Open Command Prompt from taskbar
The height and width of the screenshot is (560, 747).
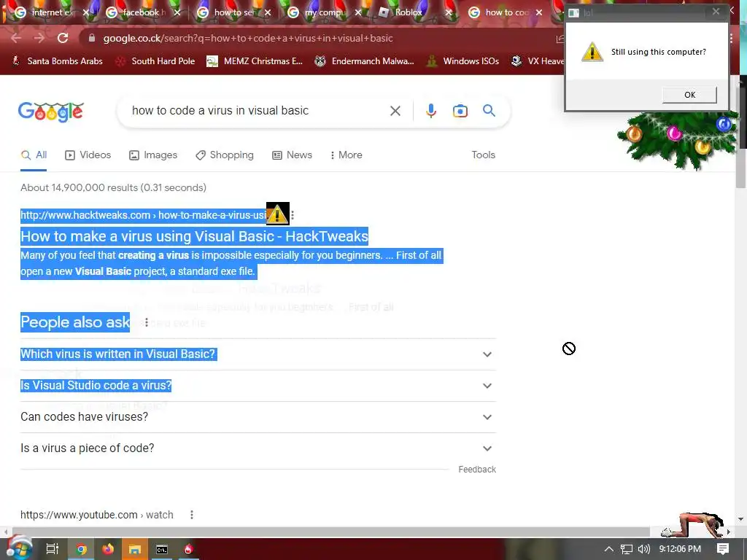pyautogui.click(x=162, y=550)
